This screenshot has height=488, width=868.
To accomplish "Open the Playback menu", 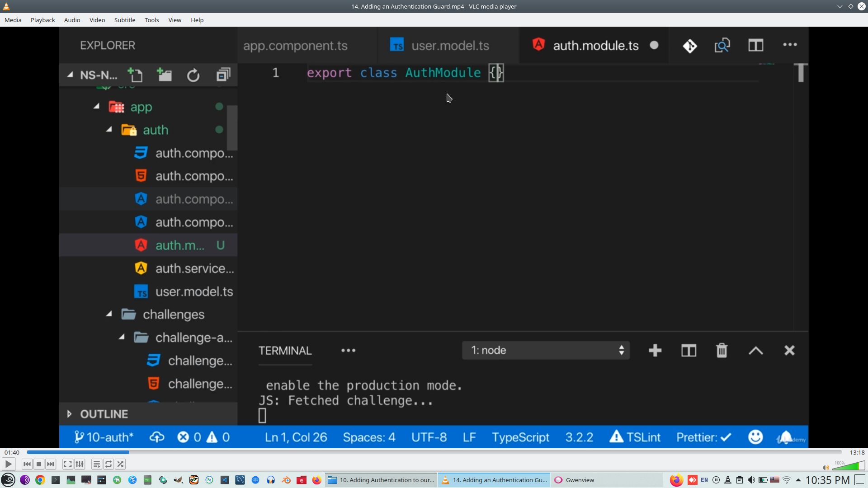I will pyautogui.click(x=42, y=20).
